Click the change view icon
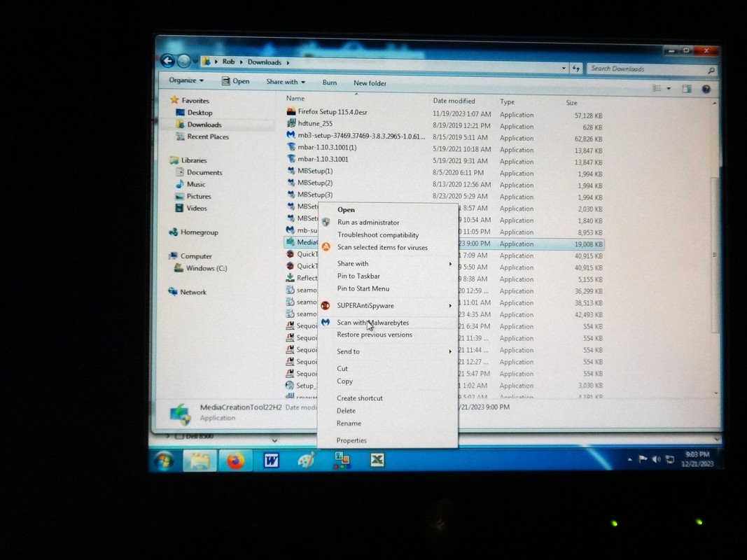Screen dimensions: 747x560 click(x=657, y=88)
